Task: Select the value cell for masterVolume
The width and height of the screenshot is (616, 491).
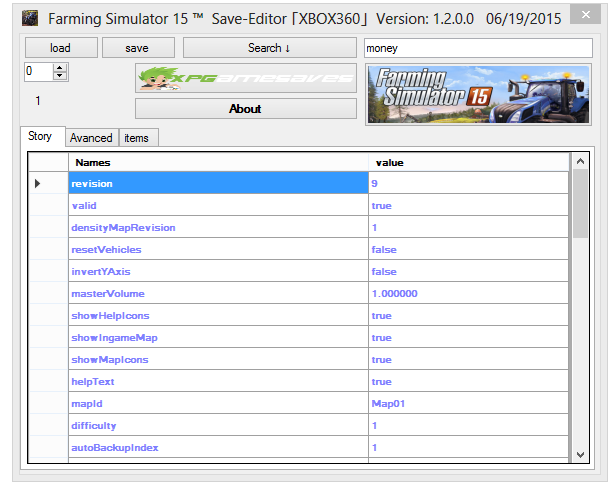Action: point(468,294)
